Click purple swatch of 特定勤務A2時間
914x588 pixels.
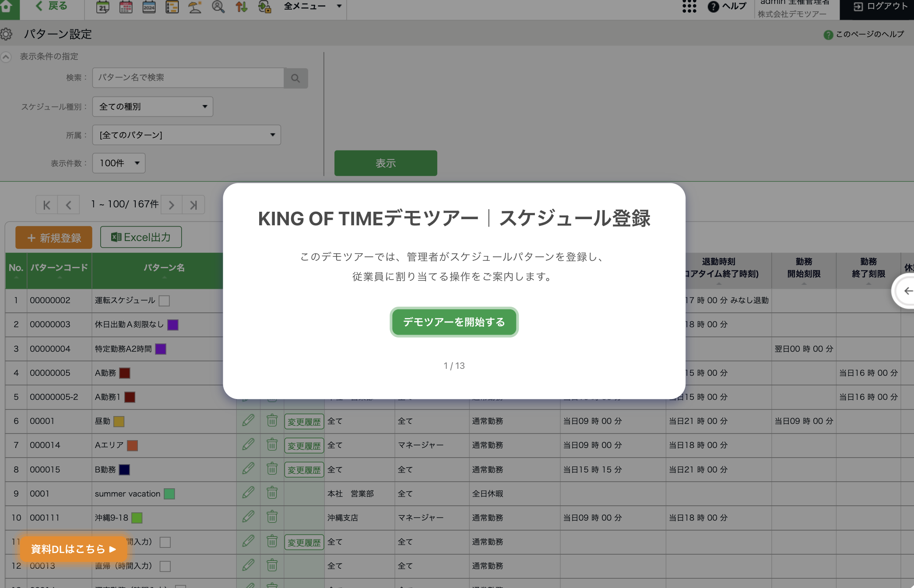(x=161, y=349)
